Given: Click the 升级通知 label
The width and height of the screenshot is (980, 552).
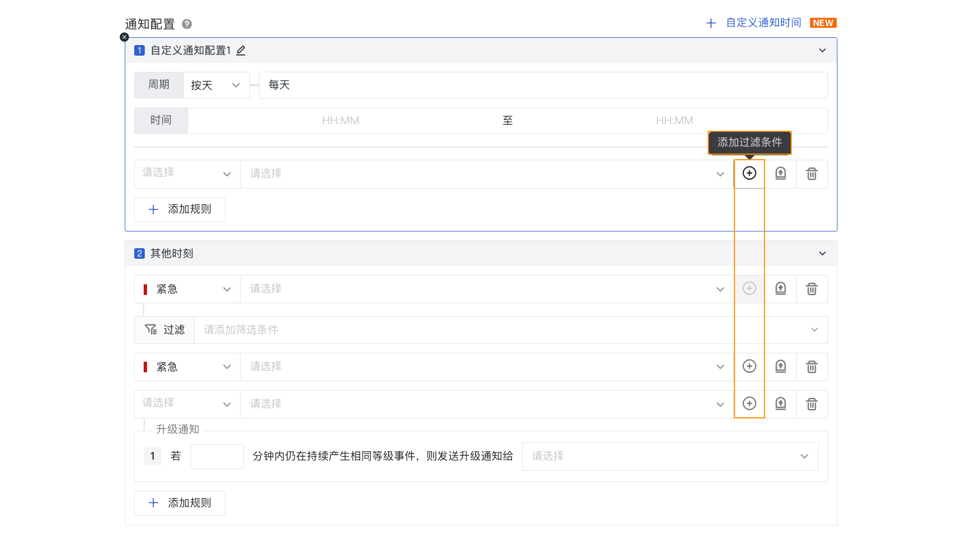Looking at the screenshot, I should point(178,430).
